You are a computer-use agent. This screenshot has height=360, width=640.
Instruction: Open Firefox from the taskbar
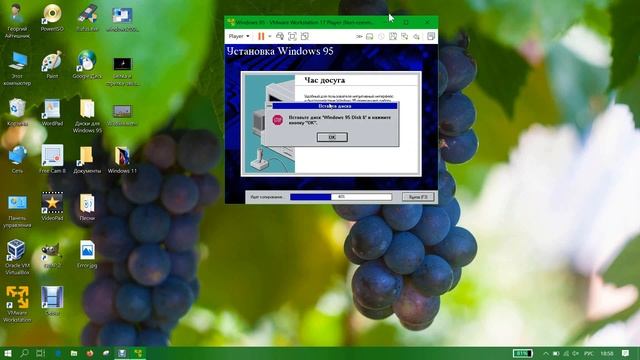(90, 353)
